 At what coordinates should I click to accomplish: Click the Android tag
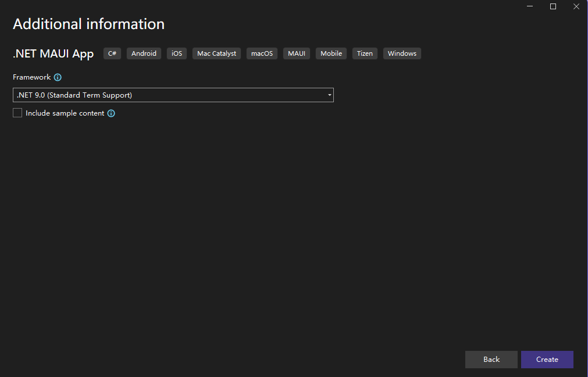pos(144,53)
